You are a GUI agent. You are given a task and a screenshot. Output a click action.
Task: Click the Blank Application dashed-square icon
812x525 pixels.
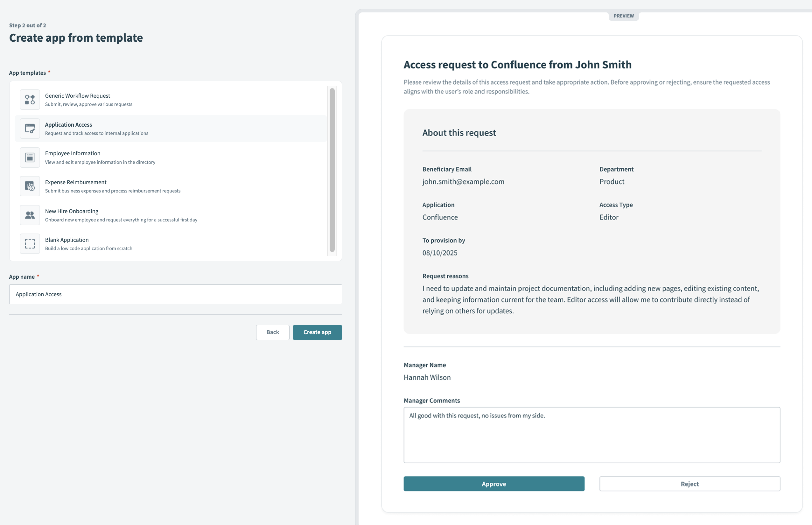tap(30, 244)
